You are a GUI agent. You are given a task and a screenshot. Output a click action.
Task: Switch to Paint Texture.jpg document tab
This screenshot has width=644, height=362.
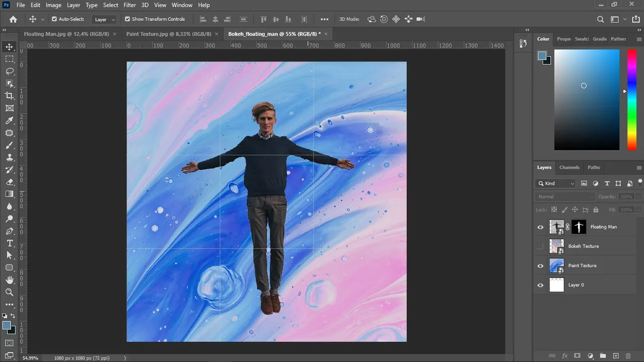(x=169, y=34)
